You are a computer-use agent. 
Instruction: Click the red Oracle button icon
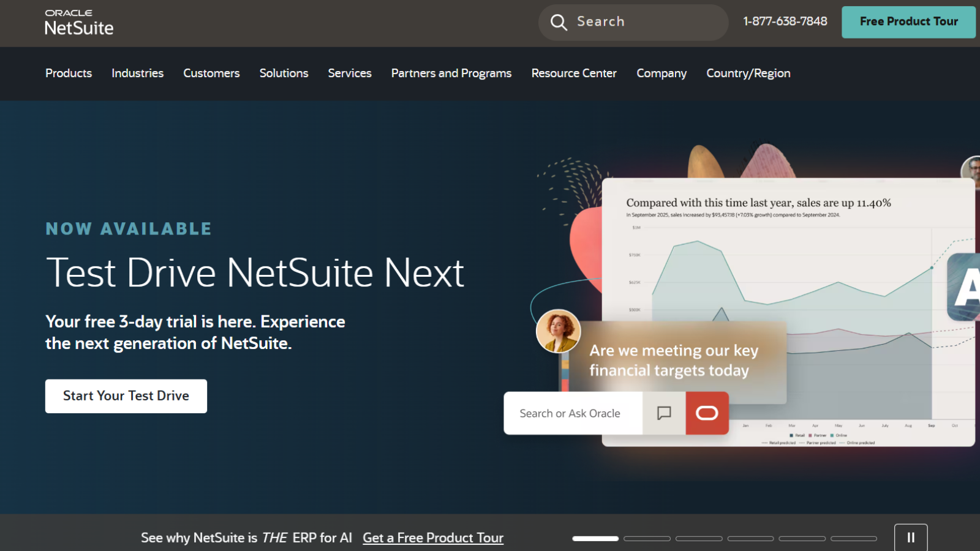click(x=707, y=413)
